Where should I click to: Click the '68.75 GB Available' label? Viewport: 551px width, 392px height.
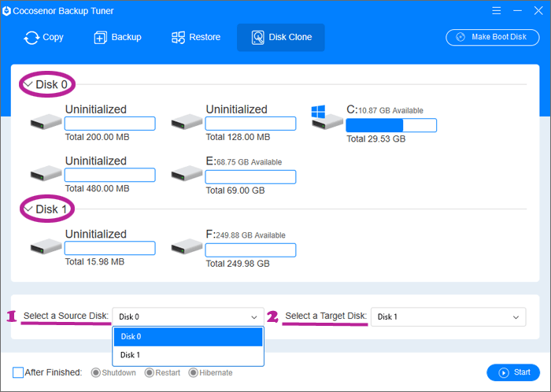[250, 162]
